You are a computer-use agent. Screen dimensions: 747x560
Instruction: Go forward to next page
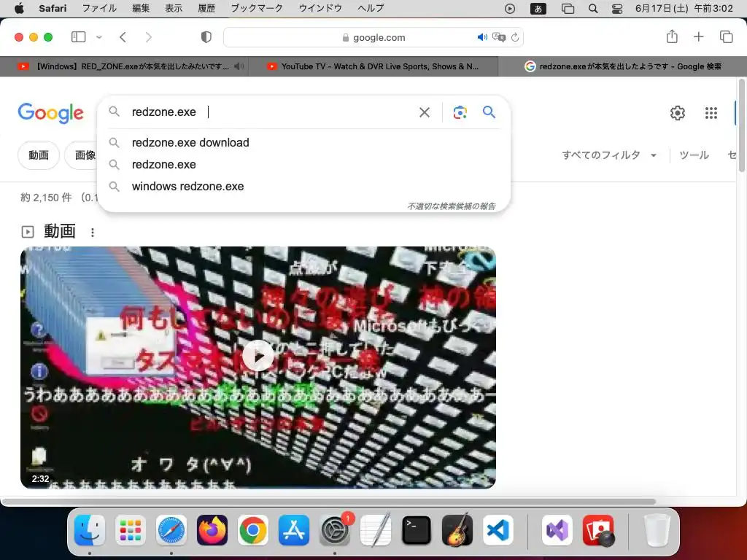pos(149,37)
